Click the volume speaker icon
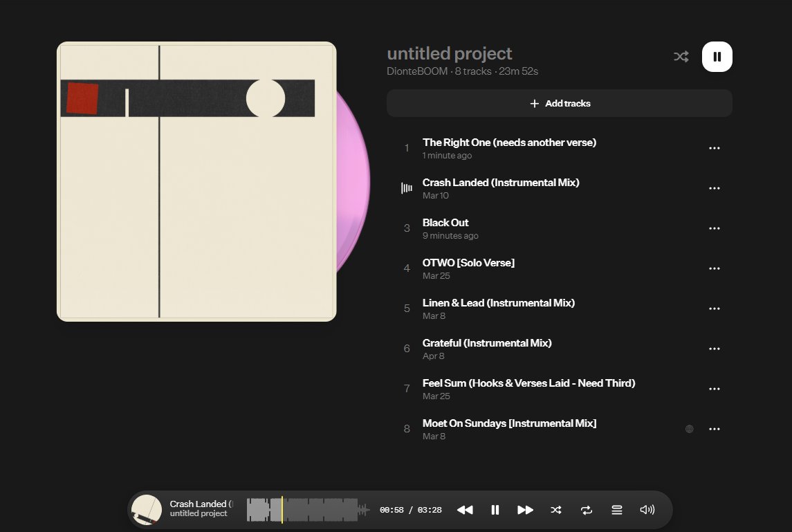This screenshot has height=532, width=792. point(647,510)
